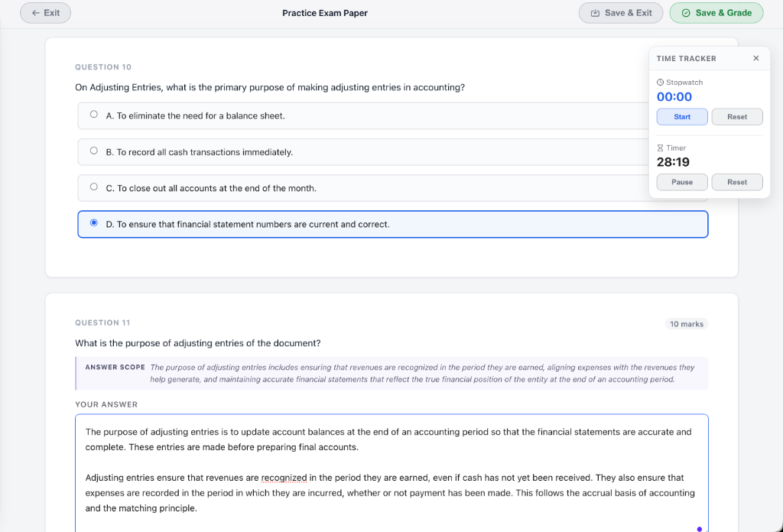Click the Practice Exam Paper title

pos(325,13)
